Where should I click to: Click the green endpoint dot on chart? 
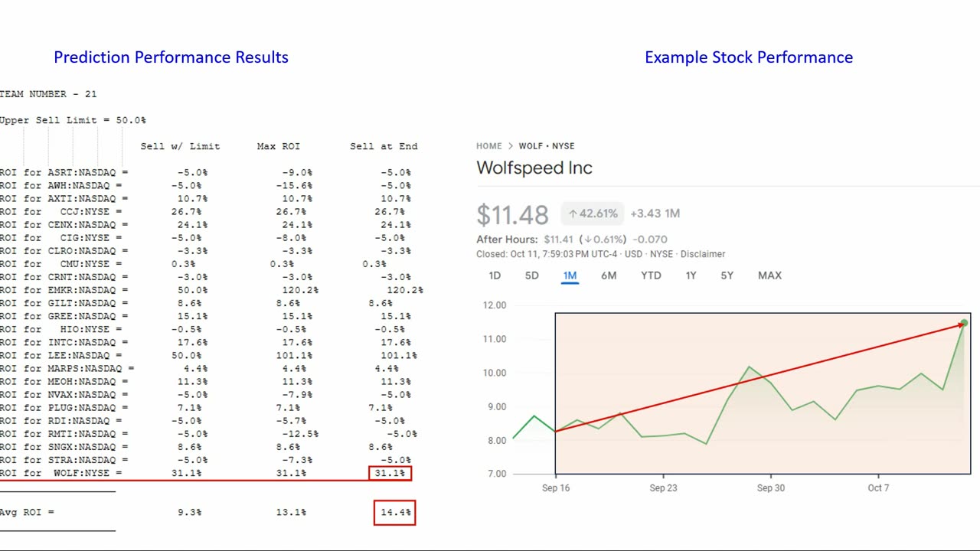[x=964, y=324]
